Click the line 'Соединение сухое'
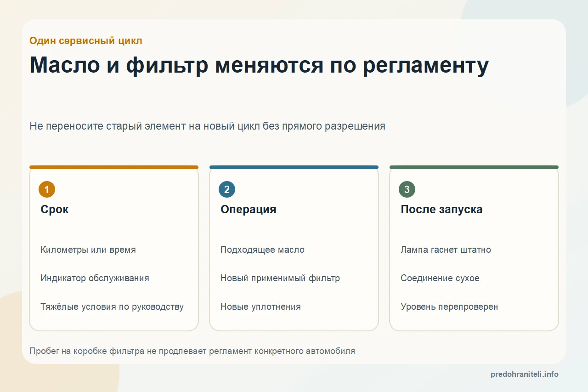This screenshot has width=588, height=392. click(440, 278)
